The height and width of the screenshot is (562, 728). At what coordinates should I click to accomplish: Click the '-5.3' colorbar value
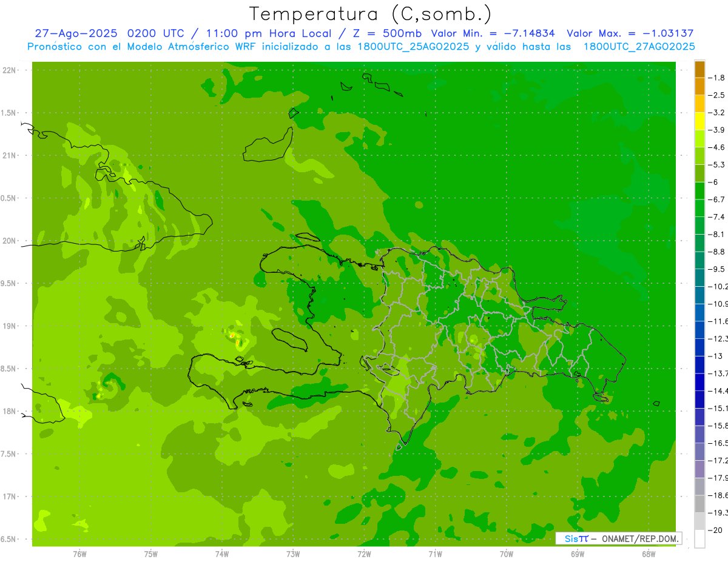(718, 164)
